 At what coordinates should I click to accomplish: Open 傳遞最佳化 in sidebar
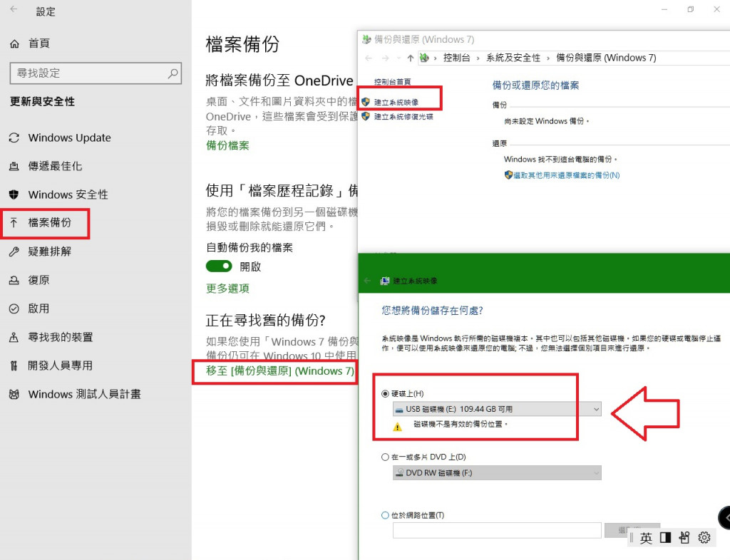(45, 166)
